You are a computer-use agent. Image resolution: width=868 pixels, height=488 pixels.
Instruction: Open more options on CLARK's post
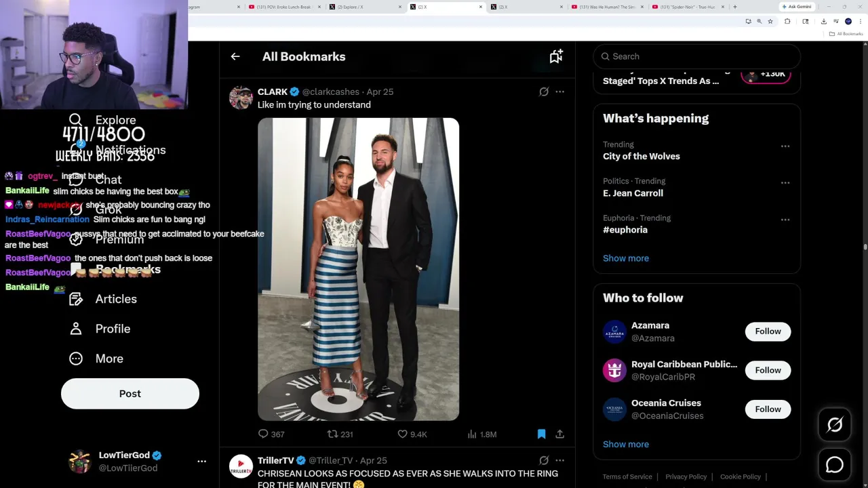coord(559,91)
